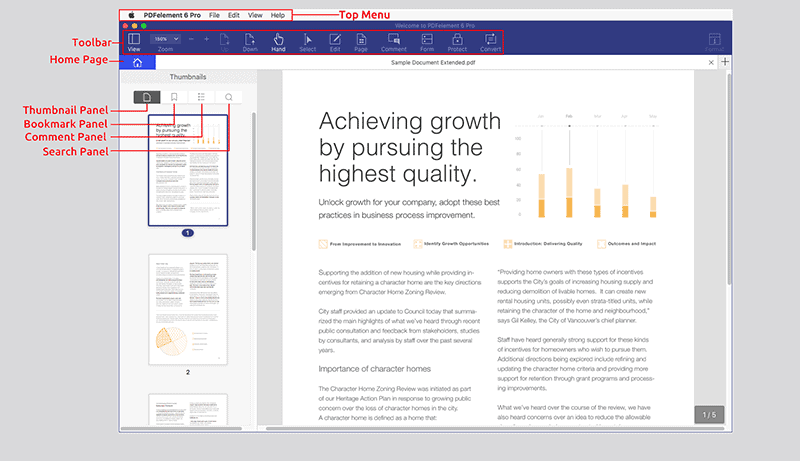Click the zoom out minus button
This screenshot has width=800, height=461.
191,39
